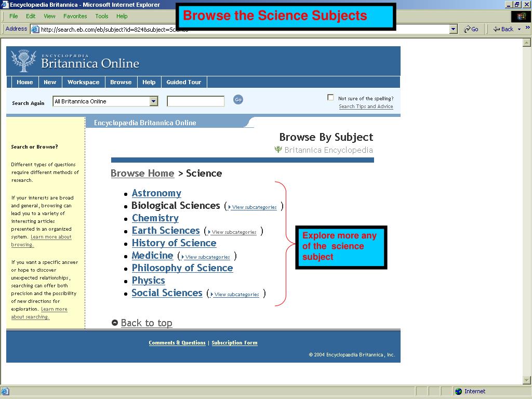Viewport: 532px width, 399px height.
Task: Open the Chemistry subject link
Action: [155, 218]
